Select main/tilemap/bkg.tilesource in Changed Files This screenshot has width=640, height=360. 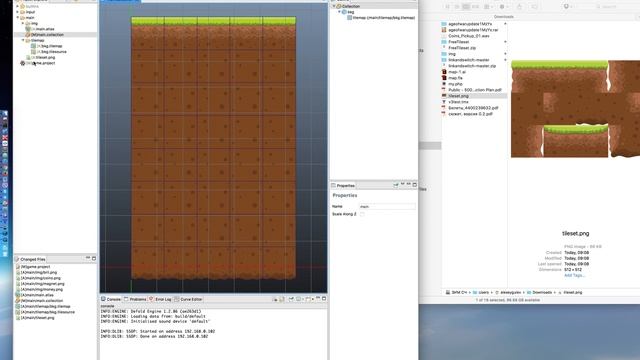[45, 312]
